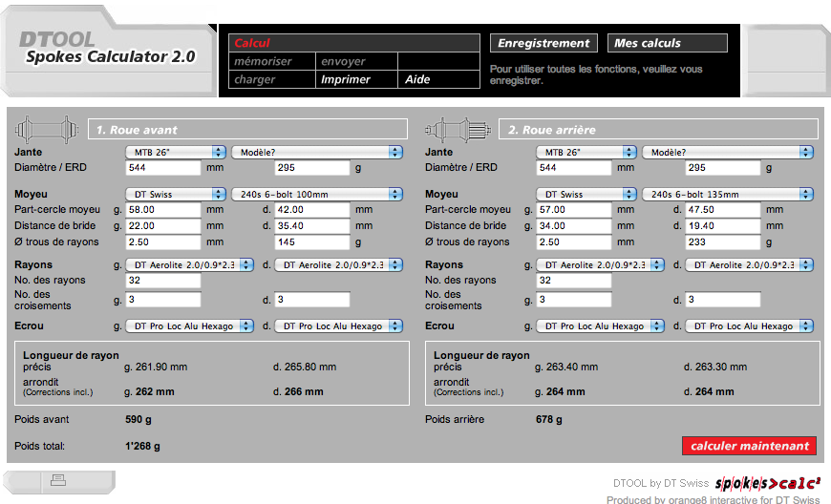Screen dimensions: 831x504
Task: Open front right Ecrou DT Pro Loc dropdown
Action: [x=339, y=326]
